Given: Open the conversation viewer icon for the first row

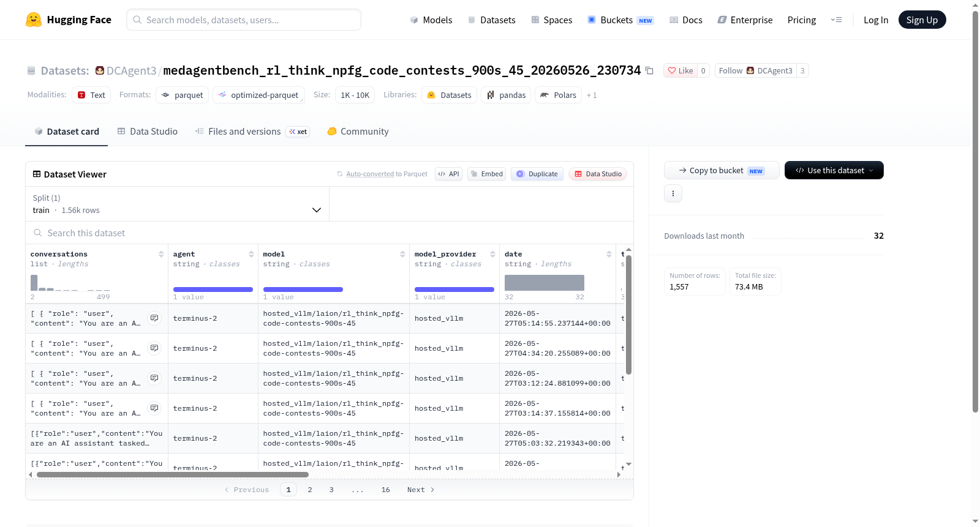Looking at the screenshot, I should (x=154, y=318).
